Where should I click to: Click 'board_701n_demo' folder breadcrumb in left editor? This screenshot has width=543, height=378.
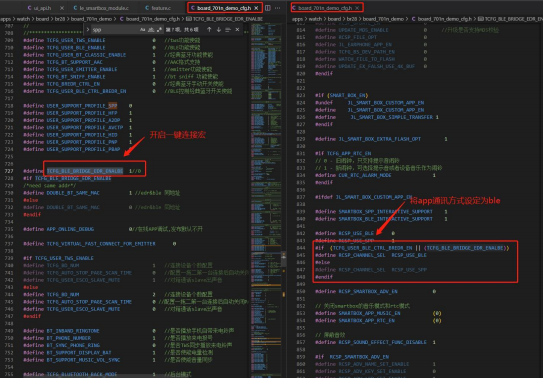(91, 19)
